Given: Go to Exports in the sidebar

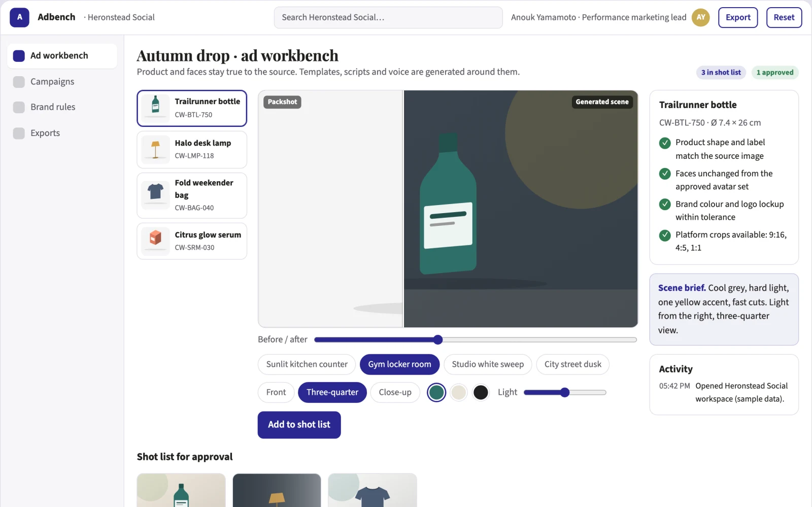Looking at the screenshot, I should tap(62, 133).
